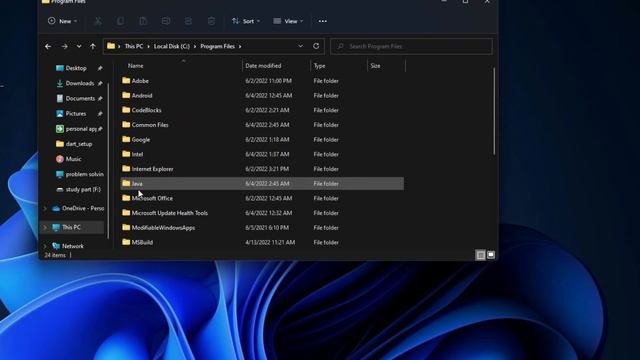This screenshot has height=360, width=640.
Task: Select the ModifiableWindowsApps folder
Action: pyautogui.click(x=262, y=228)
